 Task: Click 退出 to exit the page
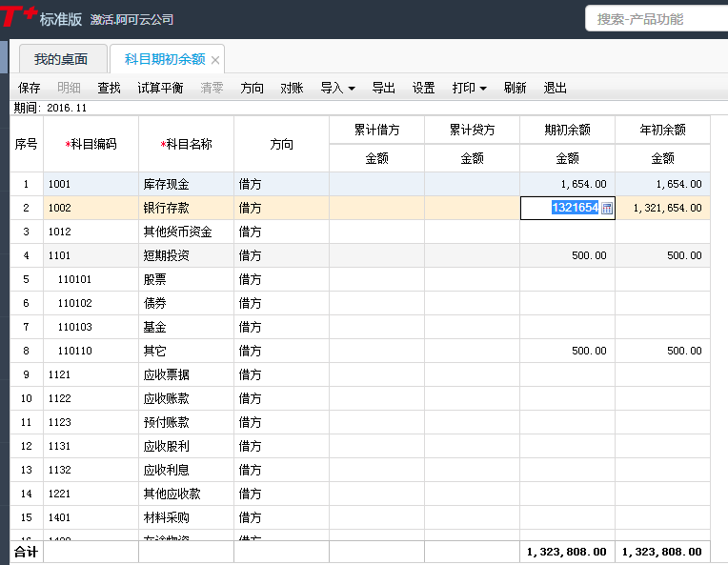[555, 88]
